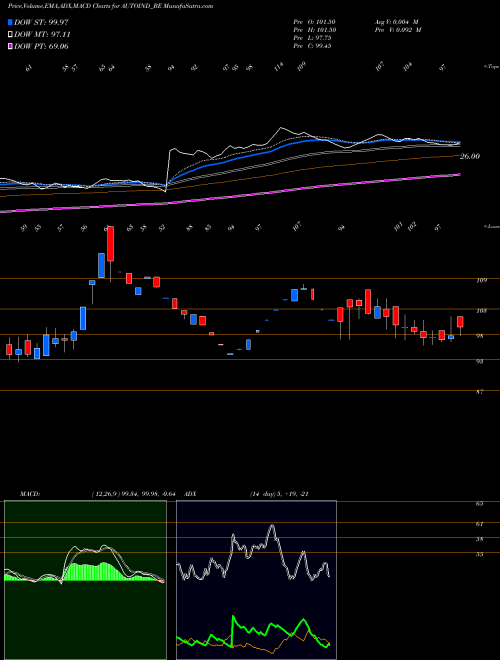Click the 'Avg V: 0.004 M' volume text

pos(396,22)
